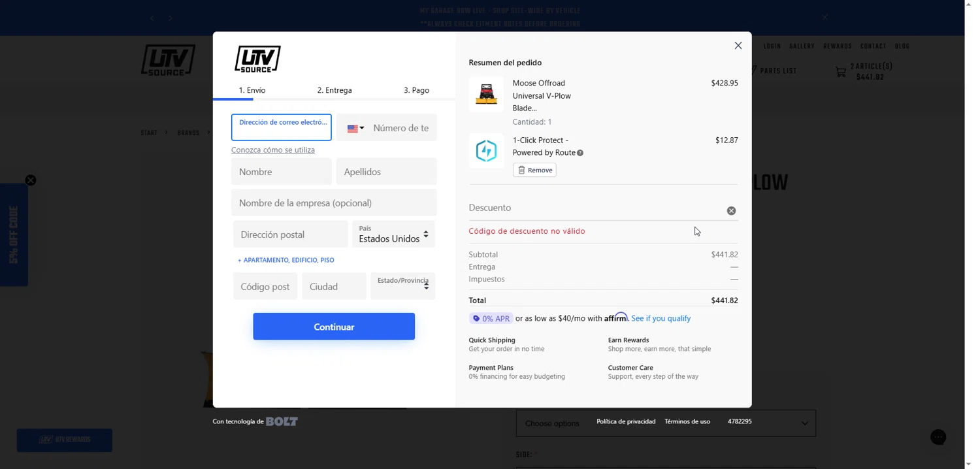Open the Login header link
Screen dimensions: 980x469
point(772,47)
